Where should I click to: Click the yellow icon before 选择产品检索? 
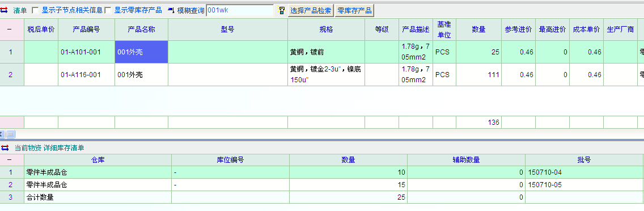(x=282, y=11)
